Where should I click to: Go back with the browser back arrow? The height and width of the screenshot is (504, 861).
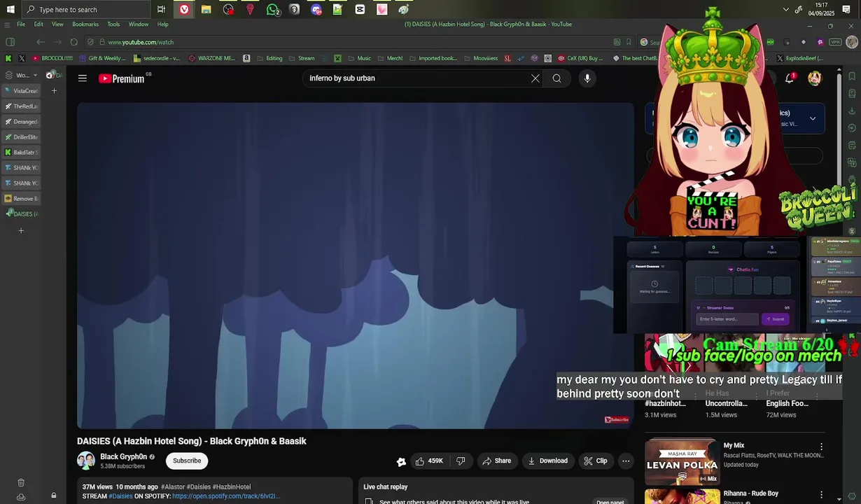(41, 42)
